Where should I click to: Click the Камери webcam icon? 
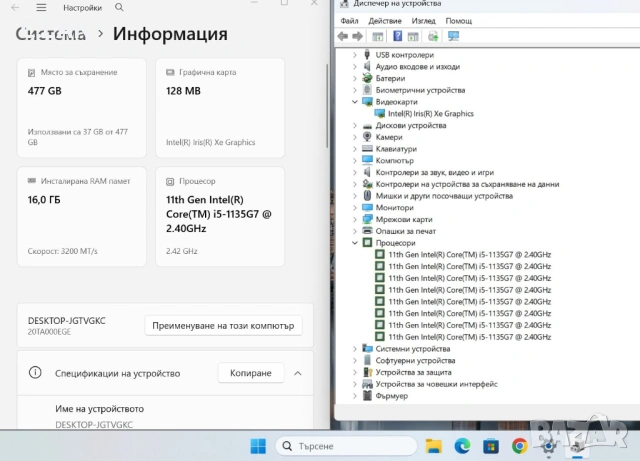click(367, 137)
